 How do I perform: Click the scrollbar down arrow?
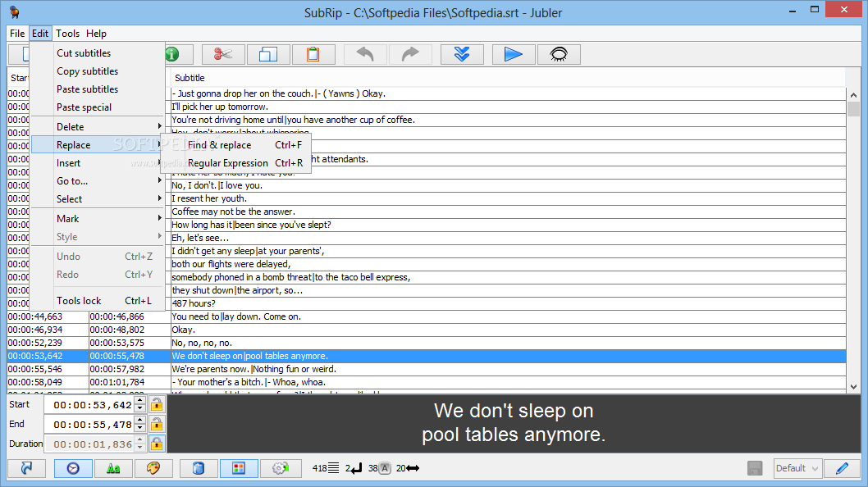pyautogui.click(x=853, y=387)
